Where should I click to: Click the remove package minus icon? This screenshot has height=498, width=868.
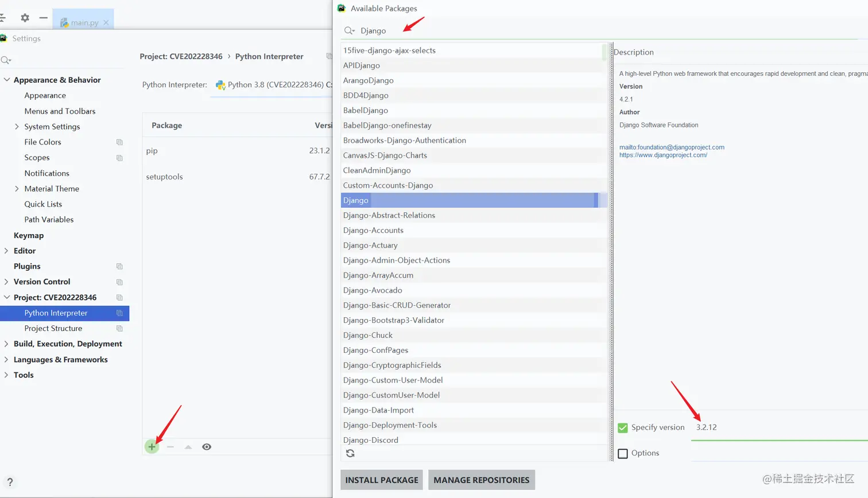[x=170, y=446]
